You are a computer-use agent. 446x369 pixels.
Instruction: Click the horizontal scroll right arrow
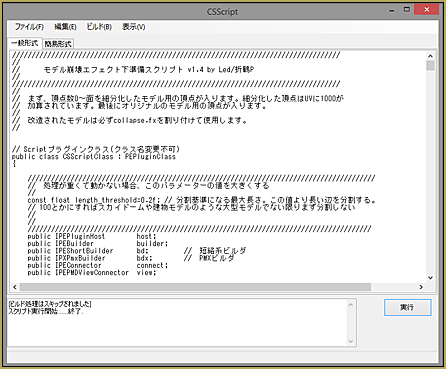click(x=421, y=287)
